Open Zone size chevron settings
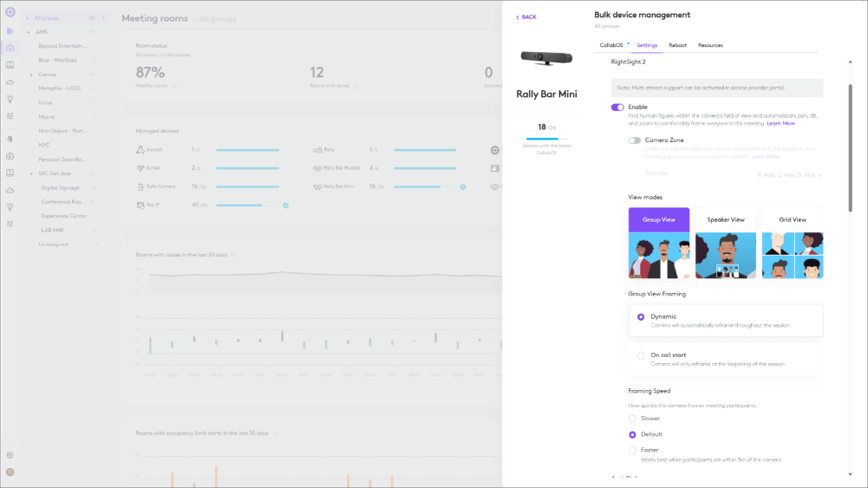Screen dimensions: 868x488 pyautogui.click(x=819, y=175)
